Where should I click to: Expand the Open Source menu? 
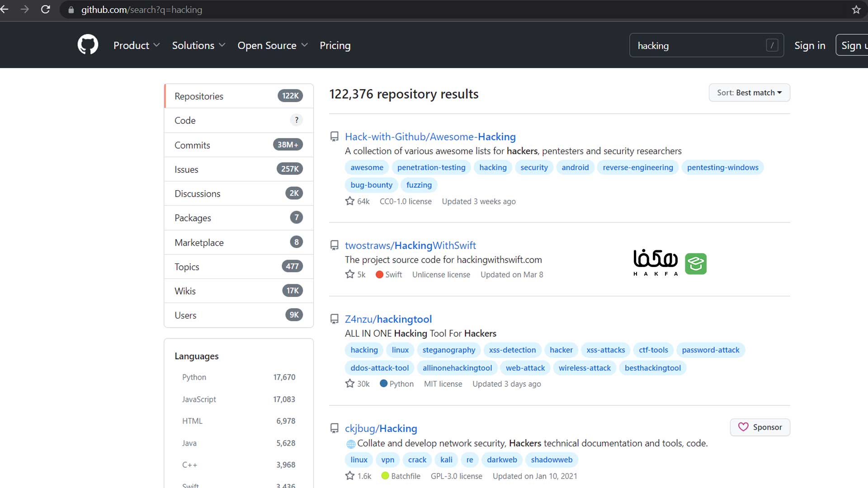273,45
